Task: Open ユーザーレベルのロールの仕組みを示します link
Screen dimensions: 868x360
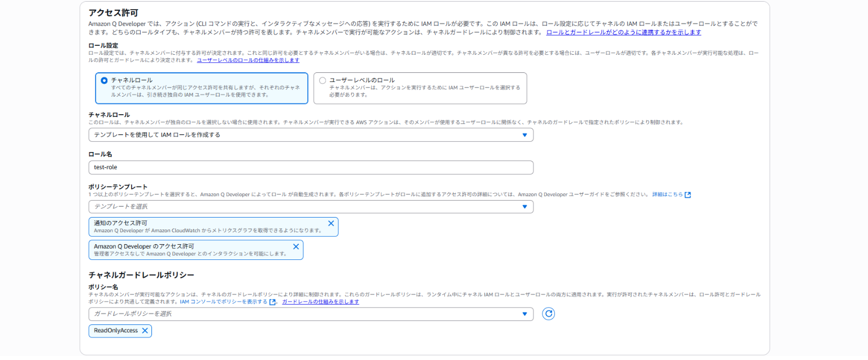Action: pos(248,60)
